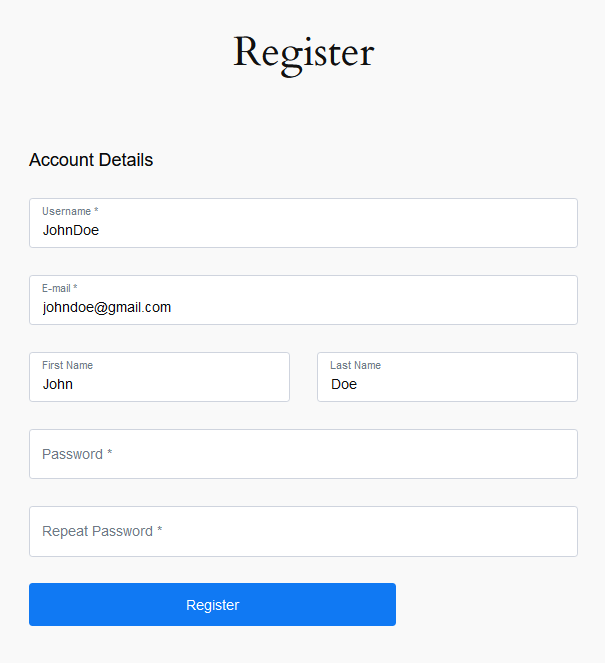This screenshot has width=605, height=663.
Task: Click empty space right of the Register button
Action: (x=486, y=605)
